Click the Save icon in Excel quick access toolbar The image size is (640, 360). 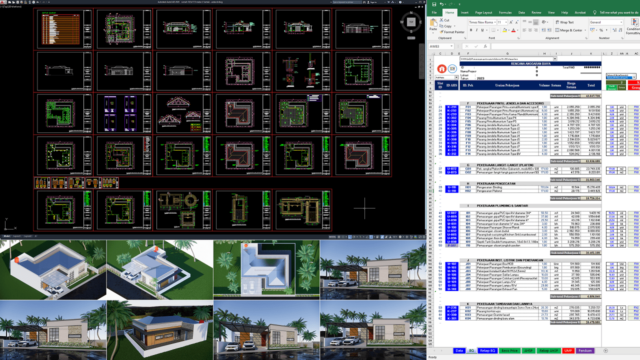pos(434,4)
